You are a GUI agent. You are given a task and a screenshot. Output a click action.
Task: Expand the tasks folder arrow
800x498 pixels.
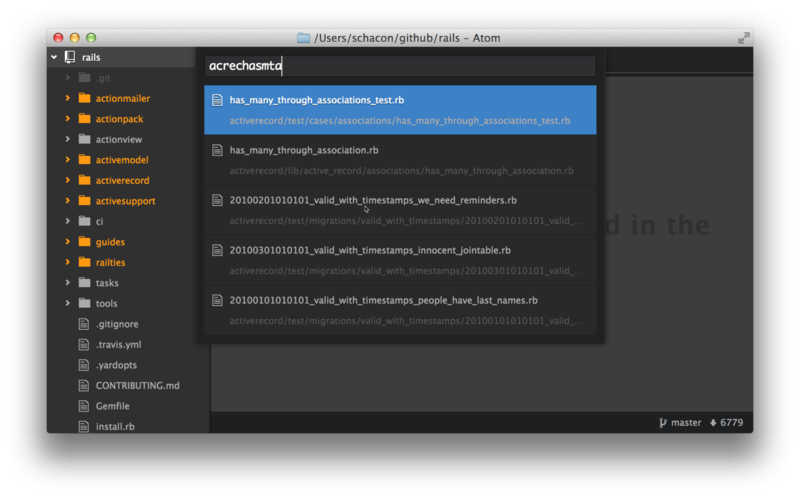68,283
